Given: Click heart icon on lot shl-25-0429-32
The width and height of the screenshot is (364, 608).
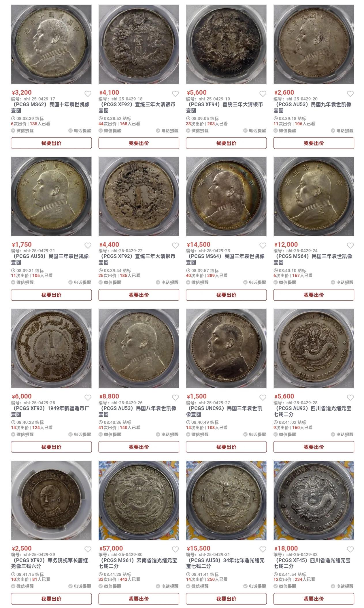Looking at the screenshot, I should click(350, 549).
